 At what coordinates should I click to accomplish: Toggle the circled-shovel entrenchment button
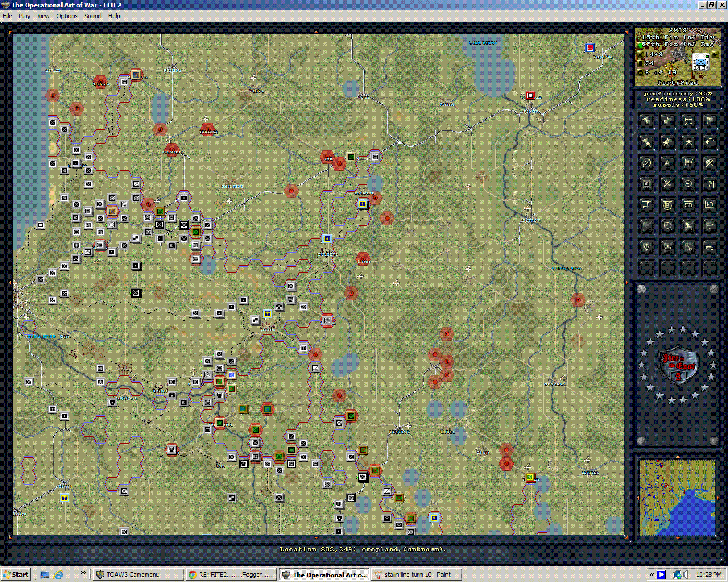647,163
